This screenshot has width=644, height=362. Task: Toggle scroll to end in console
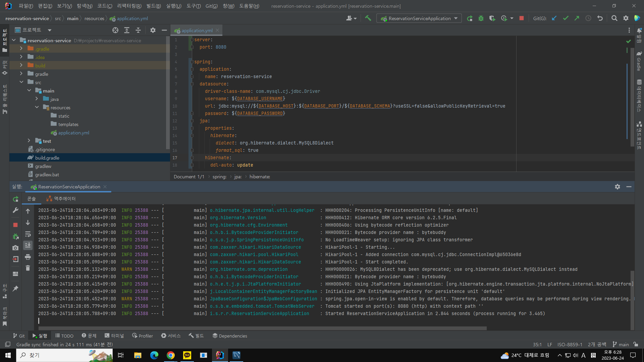pyautogui.click(x=28, y=245)
